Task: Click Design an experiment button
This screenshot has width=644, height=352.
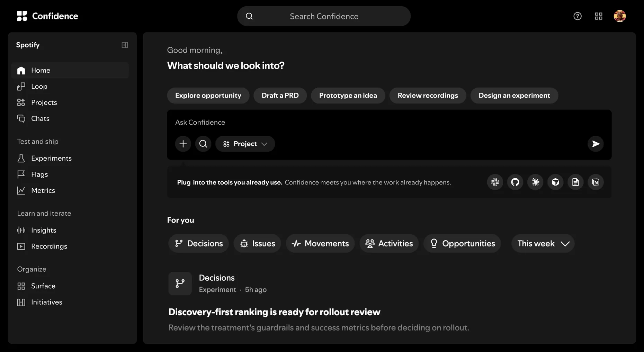Action: pyautogui.click(x=514, y=96)
